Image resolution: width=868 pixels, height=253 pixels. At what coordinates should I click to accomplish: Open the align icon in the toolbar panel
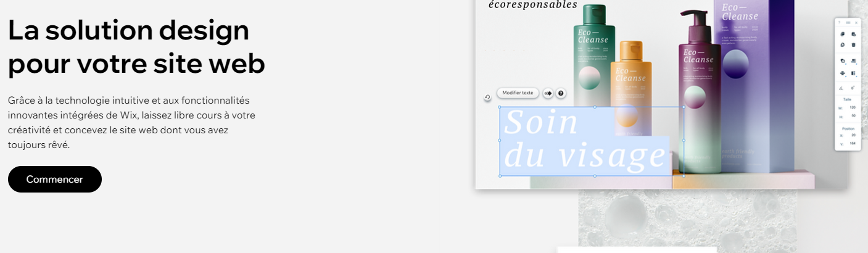(854, 61)
